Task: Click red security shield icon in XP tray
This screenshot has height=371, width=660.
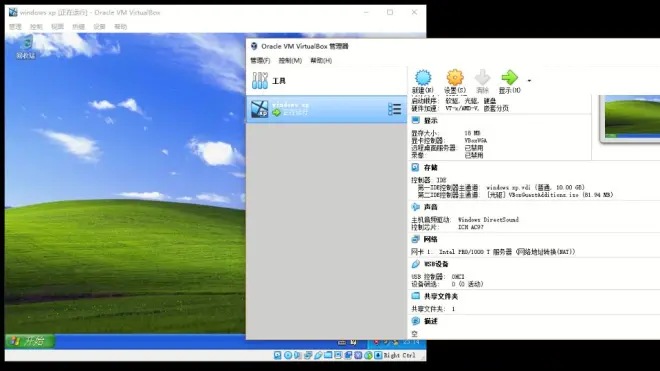Action: [x=376, y=342]
